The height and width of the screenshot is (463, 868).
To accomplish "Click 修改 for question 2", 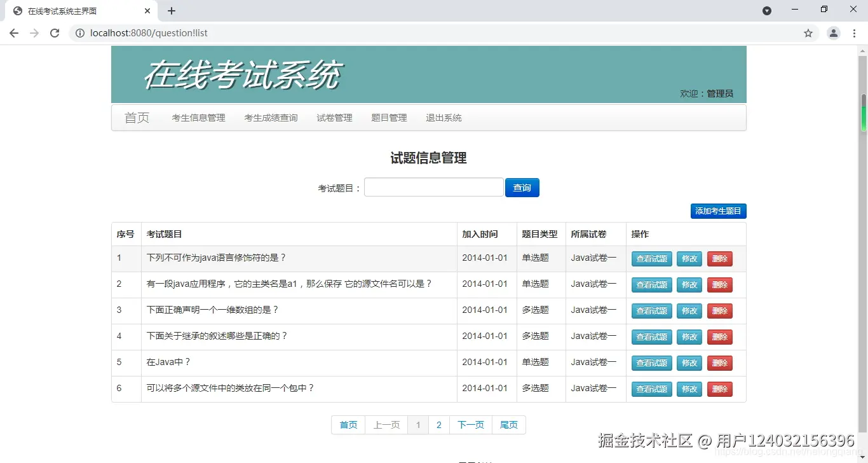I will click(689, 285).
